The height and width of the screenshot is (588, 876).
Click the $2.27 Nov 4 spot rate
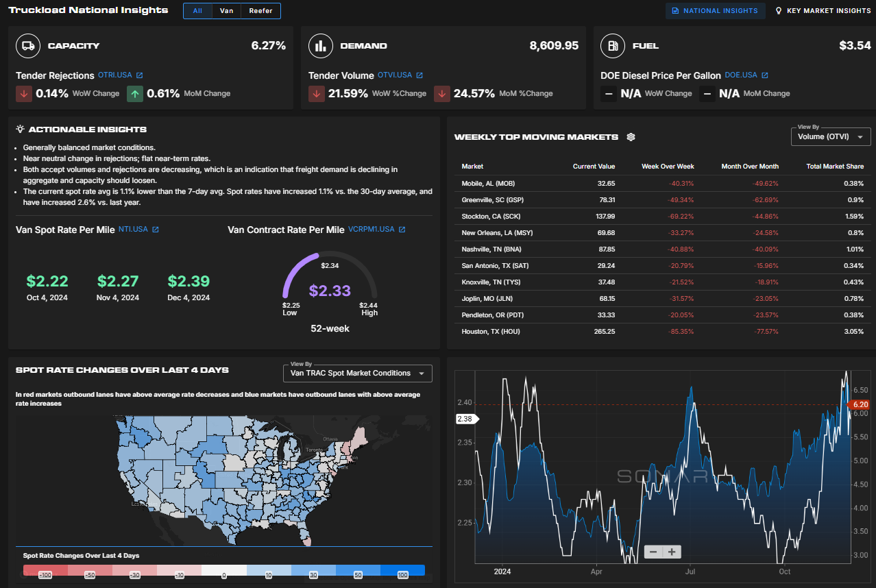(x=118, y=281)
